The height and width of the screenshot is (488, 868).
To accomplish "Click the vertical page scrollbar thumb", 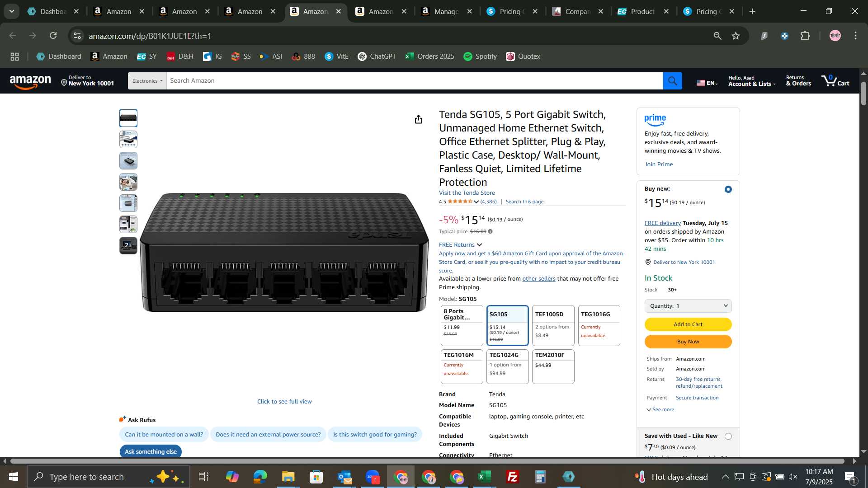I will 863,94.
